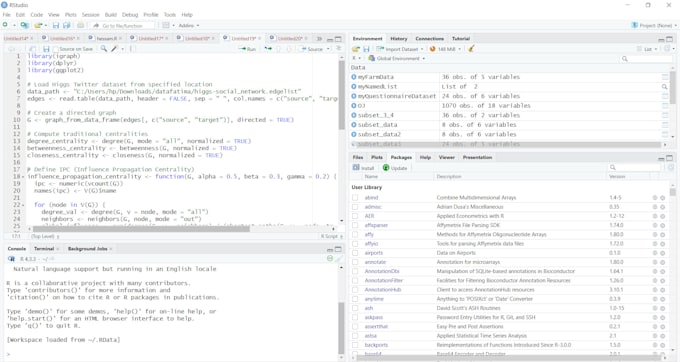The height and width of the screenshot is (362, 680).
Task: Click the Environment search field
Action: point(646,59)
